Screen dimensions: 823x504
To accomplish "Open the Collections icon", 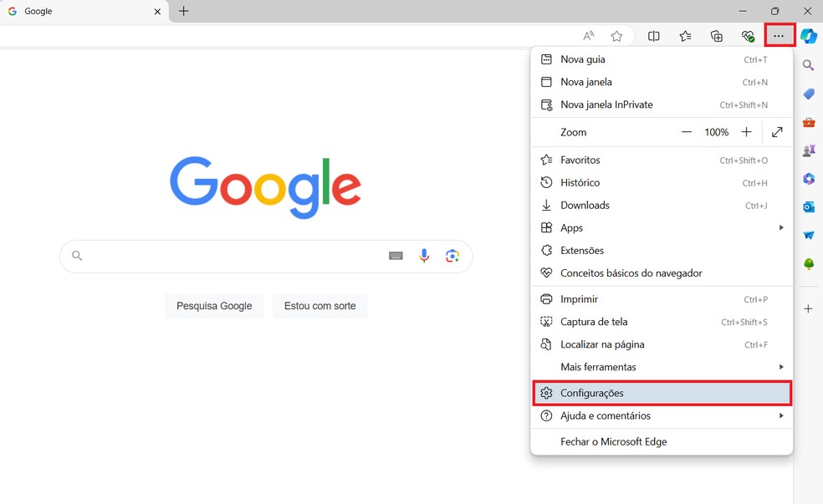I will click(x=717, y=36).
